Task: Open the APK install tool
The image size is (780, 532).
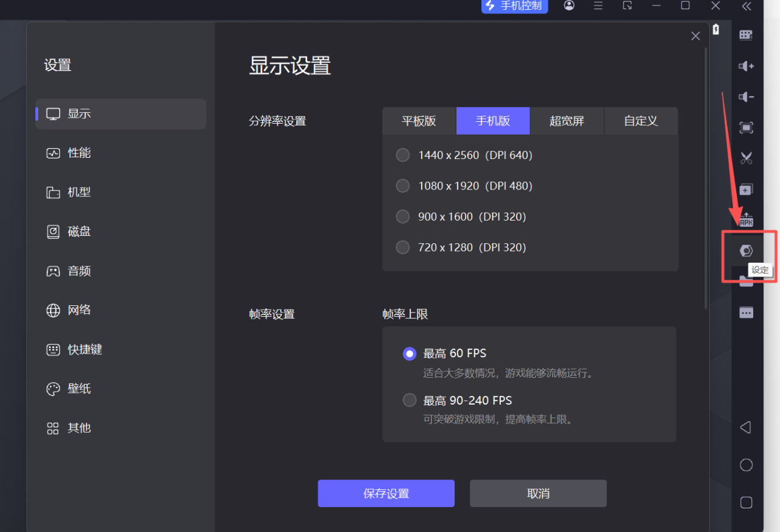Action: coord(746,219)
